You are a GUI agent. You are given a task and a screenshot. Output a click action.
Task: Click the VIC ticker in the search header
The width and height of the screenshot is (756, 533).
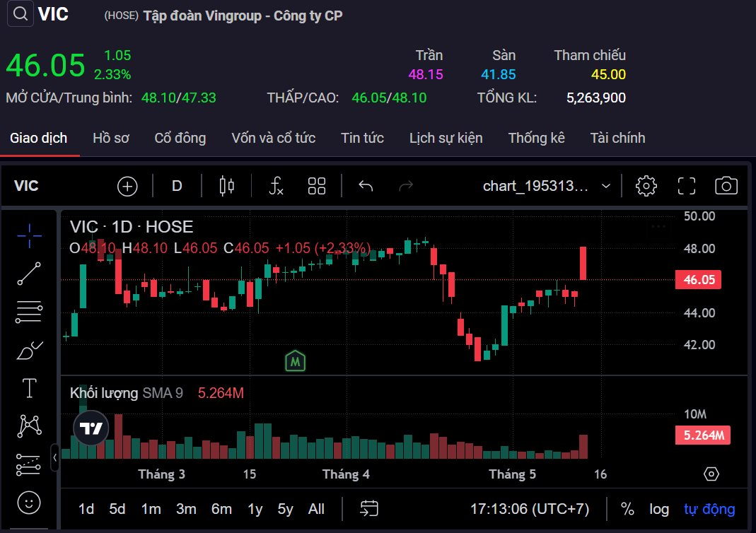(53, 14)
